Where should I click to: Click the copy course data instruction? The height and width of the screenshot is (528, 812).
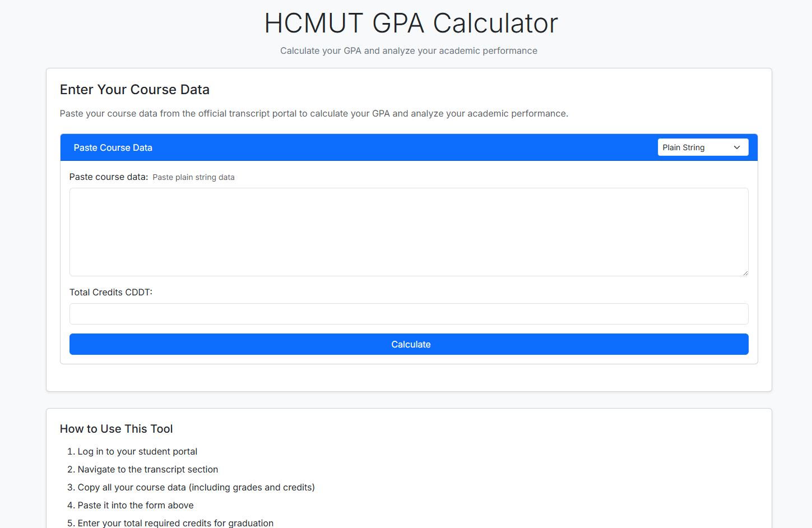tap(196, 487)
